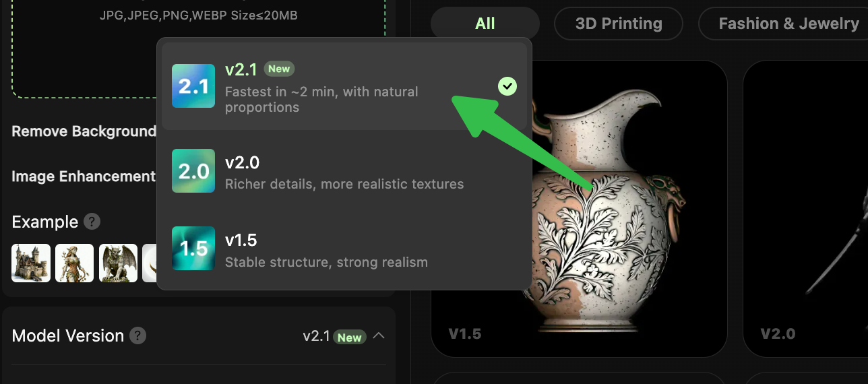Open the Example help question icon
Viewport: 868px width, 384px height.
(92, 222)
